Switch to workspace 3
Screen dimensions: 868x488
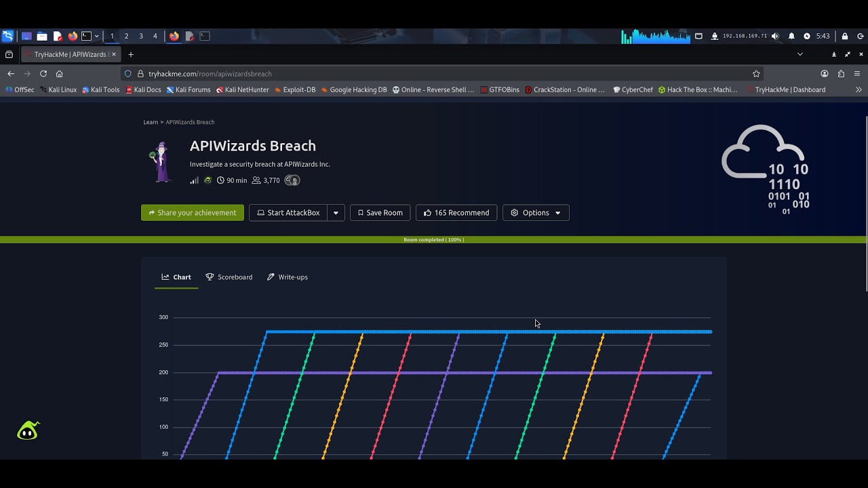(141, 36)
